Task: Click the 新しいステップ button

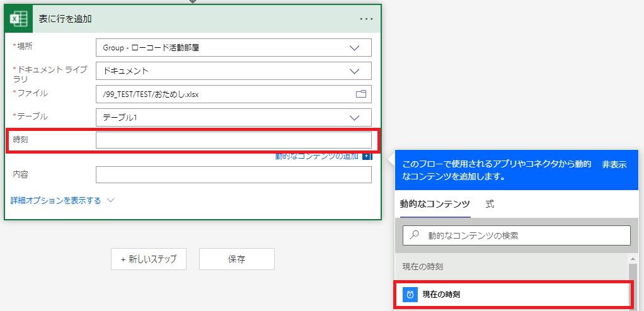Action: (x=149, y=259)
